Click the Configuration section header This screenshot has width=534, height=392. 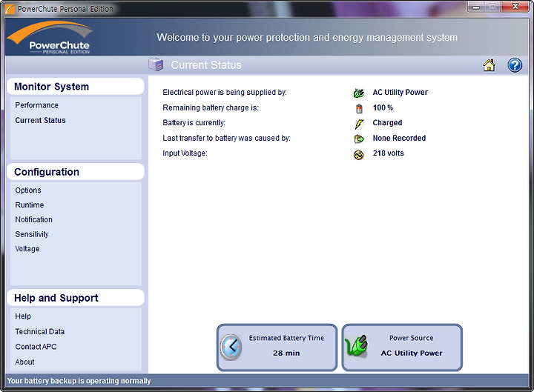(75, 172)
